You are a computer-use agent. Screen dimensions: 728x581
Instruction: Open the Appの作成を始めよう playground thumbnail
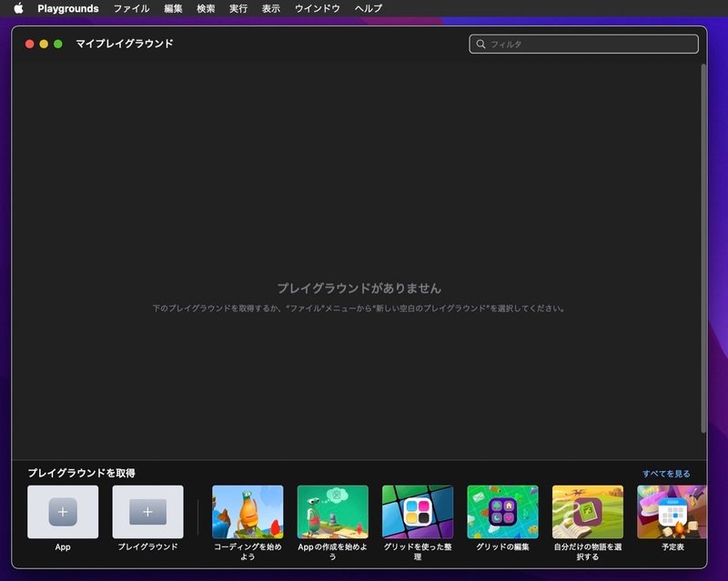tap(332, 512)
